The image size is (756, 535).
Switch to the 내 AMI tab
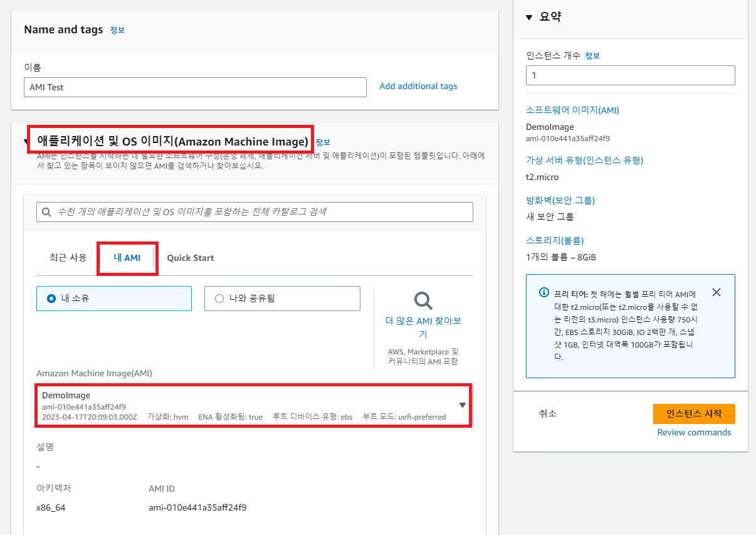tap(127, 258)
